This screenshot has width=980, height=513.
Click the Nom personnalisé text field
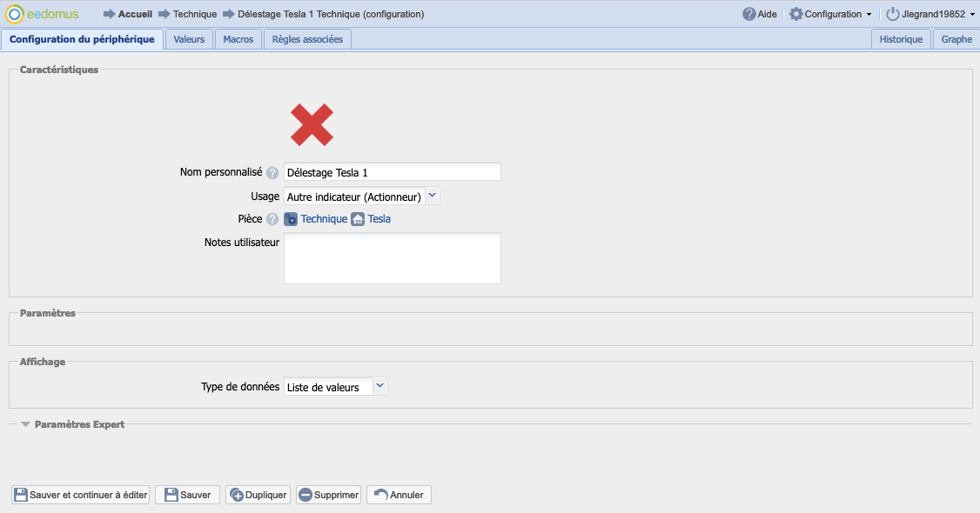pyautogui.click(x=392, y=172)
